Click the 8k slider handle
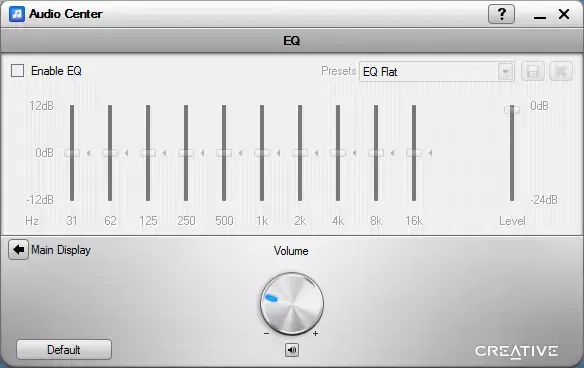Screen dimensions: 584x368 [376, 153]
